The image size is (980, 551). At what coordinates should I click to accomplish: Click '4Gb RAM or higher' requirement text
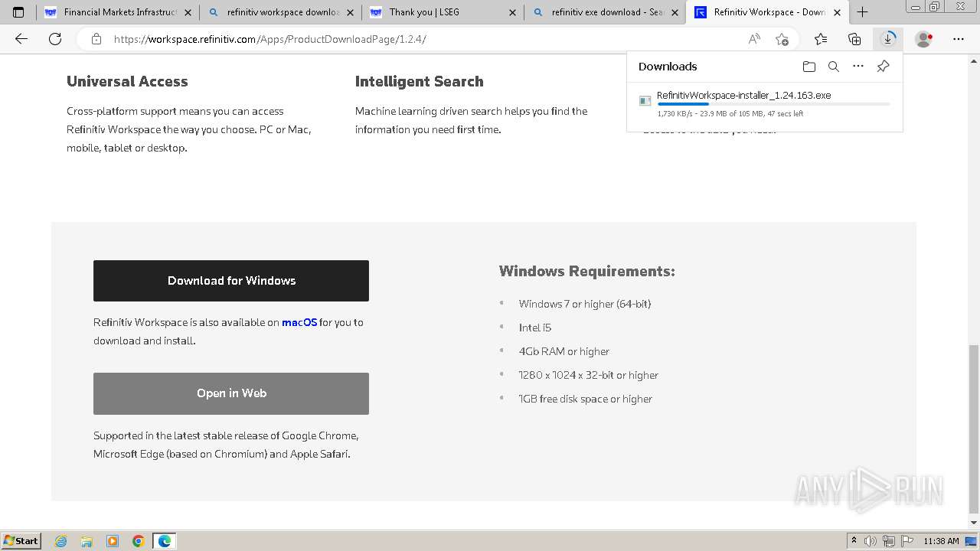[564, 351]
